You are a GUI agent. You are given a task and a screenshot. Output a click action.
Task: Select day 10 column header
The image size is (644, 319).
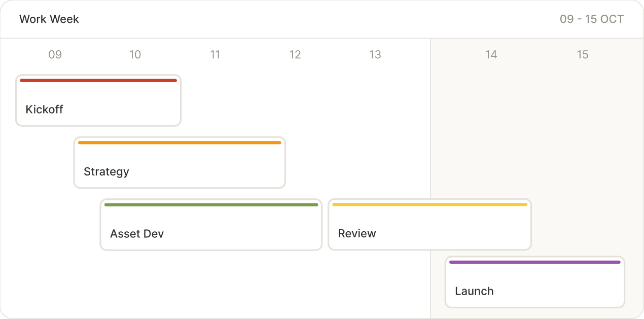coord(135,55)
